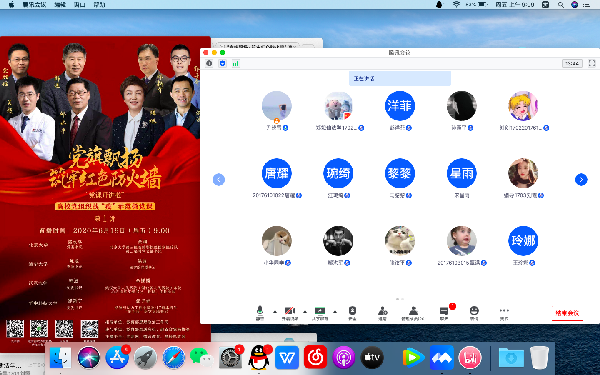This screenshot has height=375, width=600.
Task: Start screen sharing from the toolbar
Action: point(320,313)
